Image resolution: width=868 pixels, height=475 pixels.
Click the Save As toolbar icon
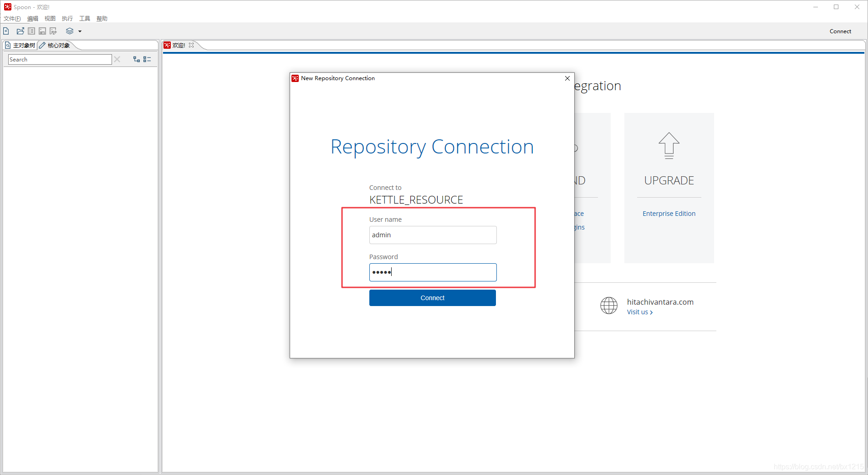[53, 31]
